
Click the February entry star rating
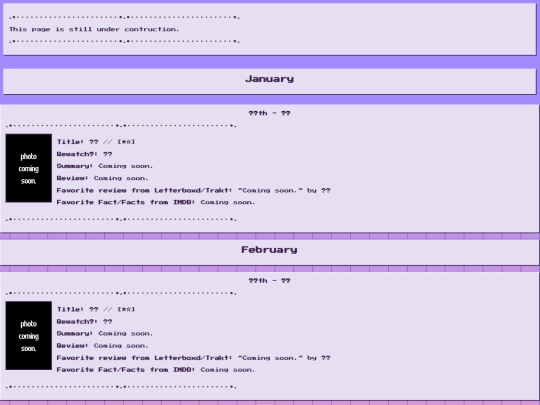(x=126, y=309)
